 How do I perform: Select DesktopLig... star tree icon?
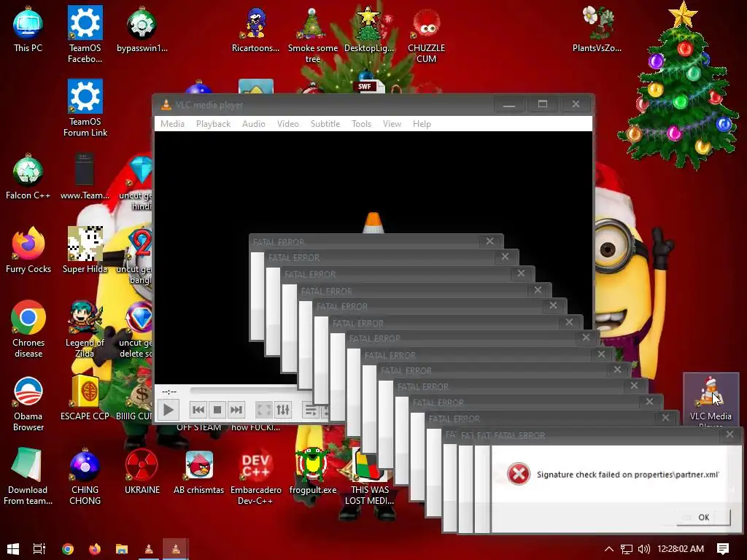pos(368,29)
